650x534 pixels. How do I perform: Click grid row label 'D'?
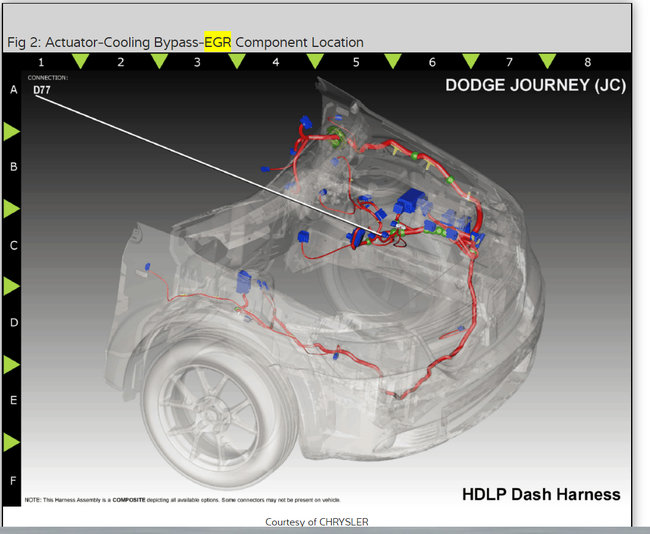[14, 322]
